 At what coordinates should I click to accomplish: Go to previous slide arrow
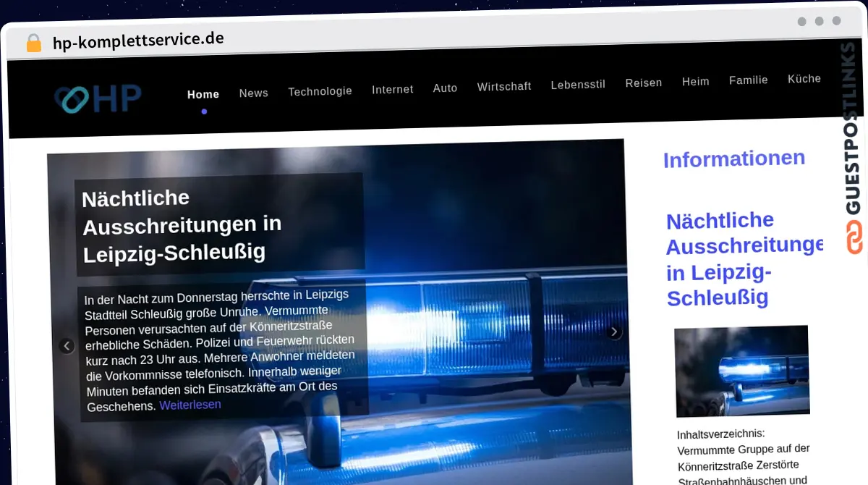click(x=67, y=346)
